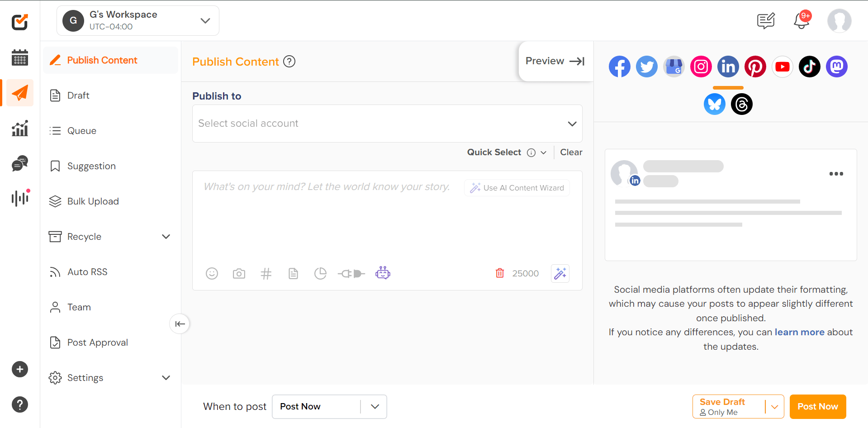The image size is (868, 428).
Task: Click the plug integration icon in editor
Action: (x=351, y=273)
